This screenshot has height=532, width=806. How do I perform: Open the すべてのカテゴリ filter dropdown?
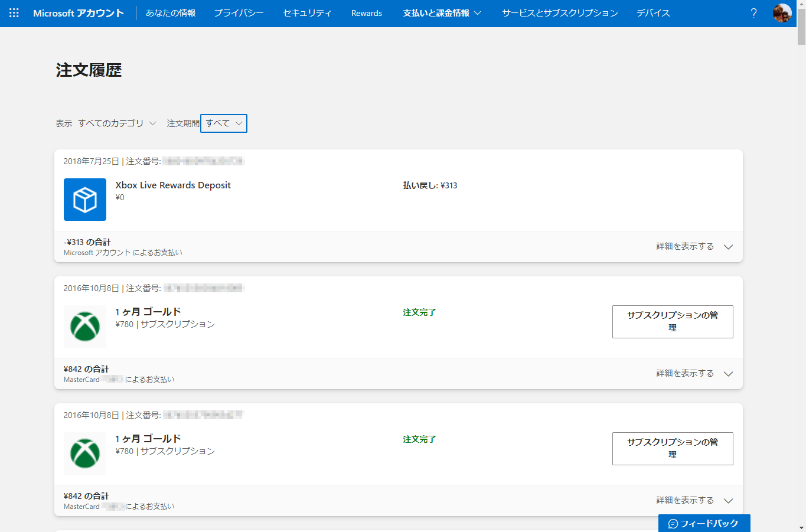(117, 123)
